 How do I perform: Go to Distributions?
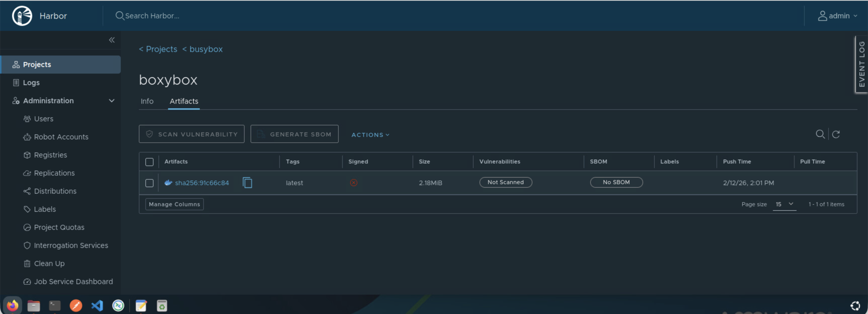[x=55, y=191]
